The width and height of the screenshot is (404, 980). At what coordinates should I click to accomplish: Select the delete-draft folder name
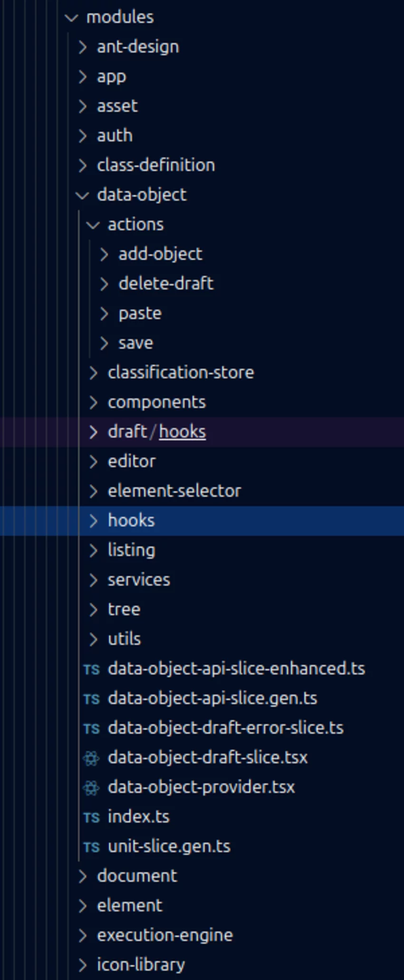[166, 284]
